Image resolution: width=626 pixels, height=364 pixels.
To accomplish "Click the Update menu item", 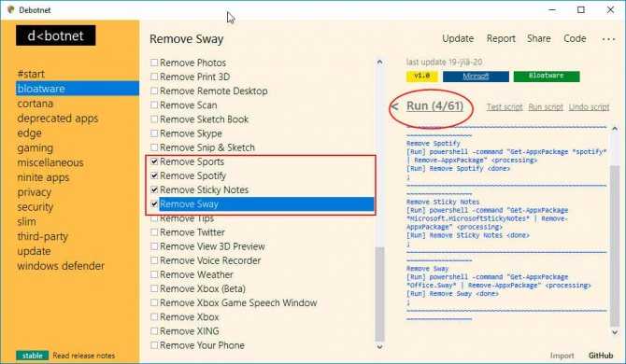I will [x=458, y=38].
